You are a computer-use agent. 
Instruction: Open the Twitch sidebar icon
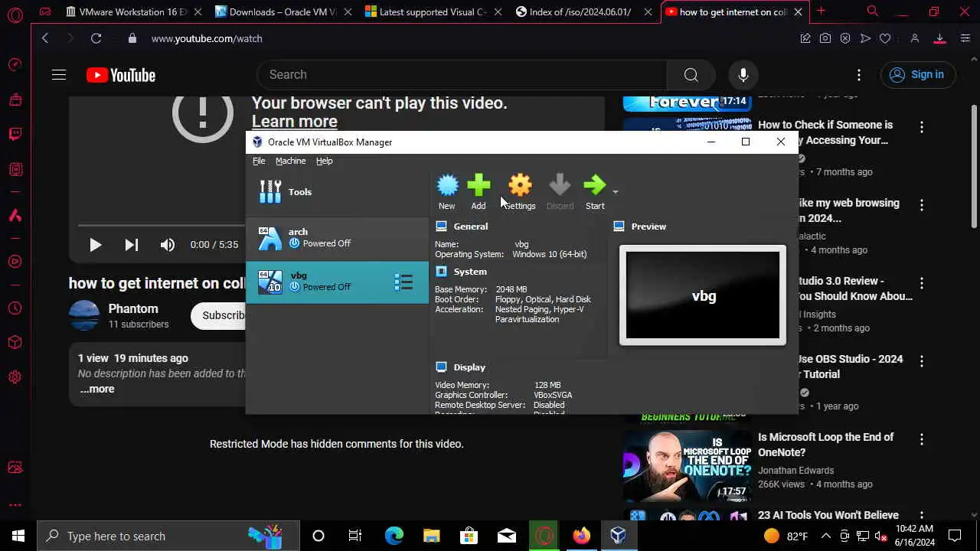15,134
